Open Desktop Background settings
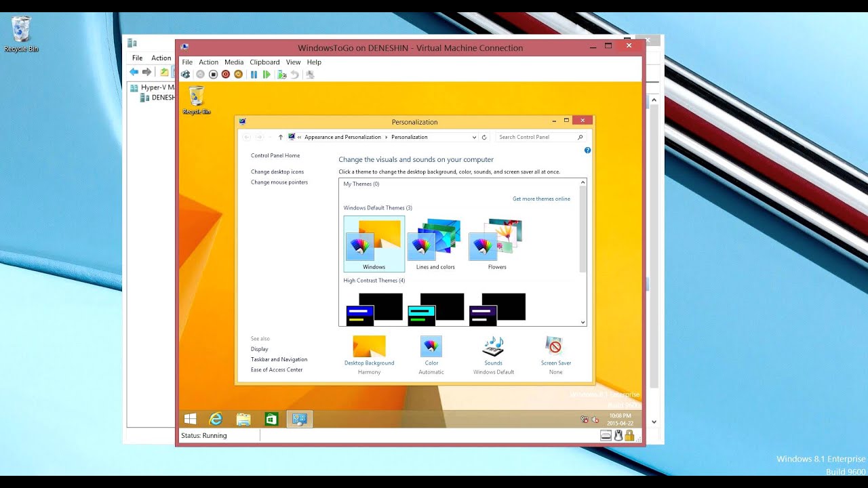Viewport: 868px width, 488px height. click(x=370, y=355)
